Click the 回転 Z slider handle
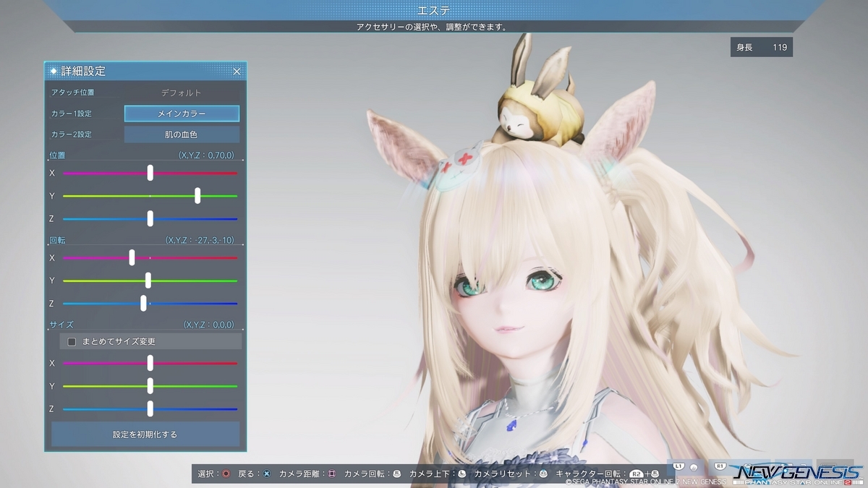The image size is (868, 488). 143,304
